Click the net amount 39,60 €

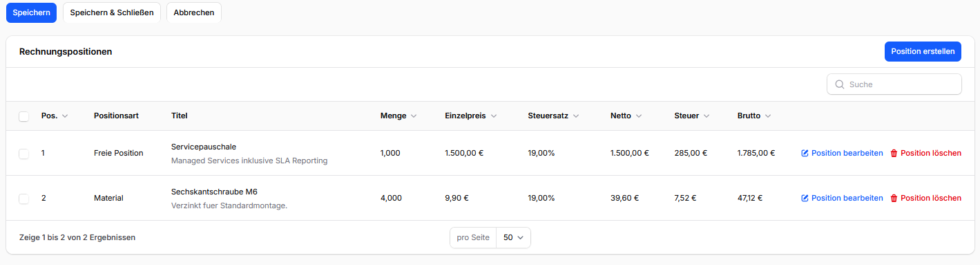coord(624,199)
